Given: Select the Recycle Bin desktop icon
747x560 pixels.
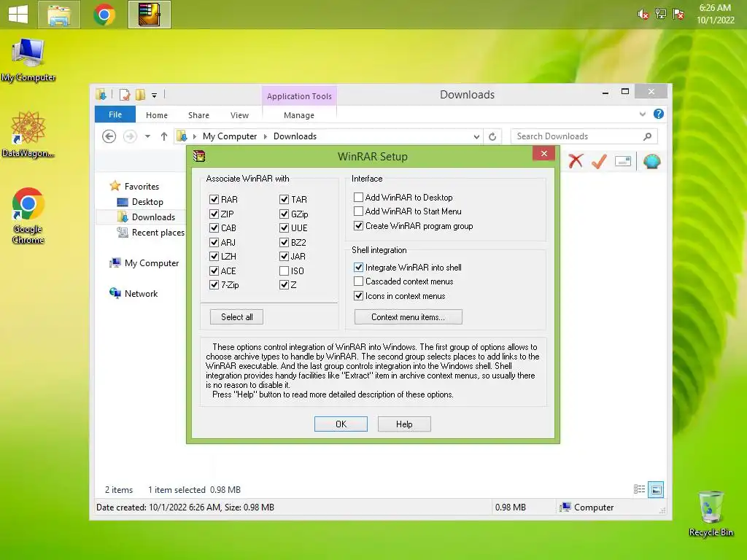Looking at the screenshot, I should click(x=711, y=514).
